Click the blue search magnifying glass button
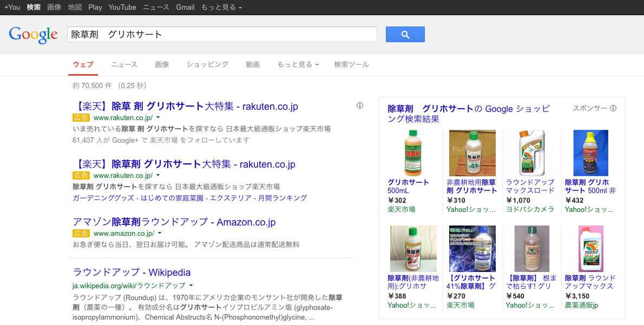 (405, 34)
